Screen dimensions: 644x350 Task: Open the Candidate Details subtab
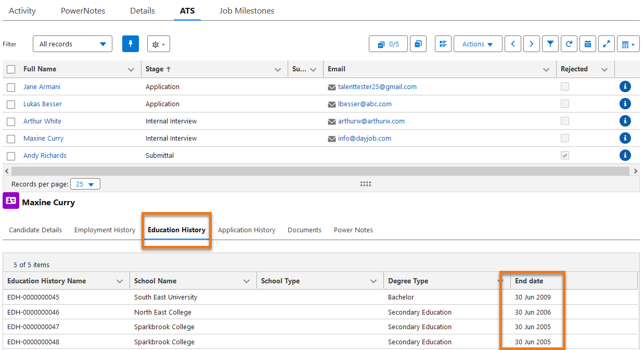coord(35,230)
